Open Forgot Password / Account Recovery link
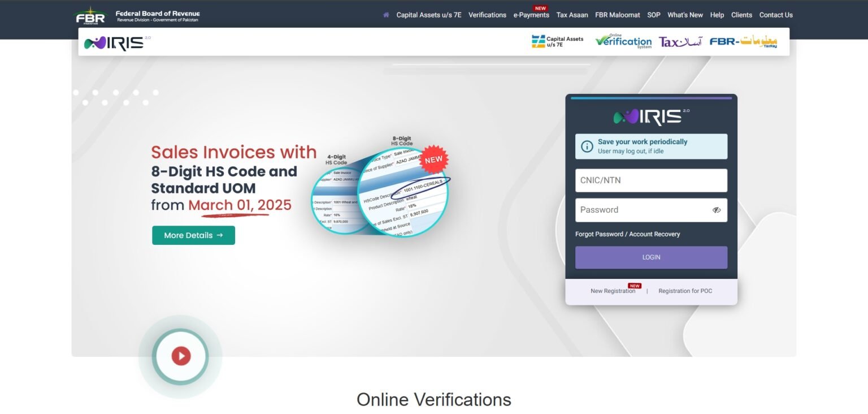The image size is (868, 414). (627, 234)
